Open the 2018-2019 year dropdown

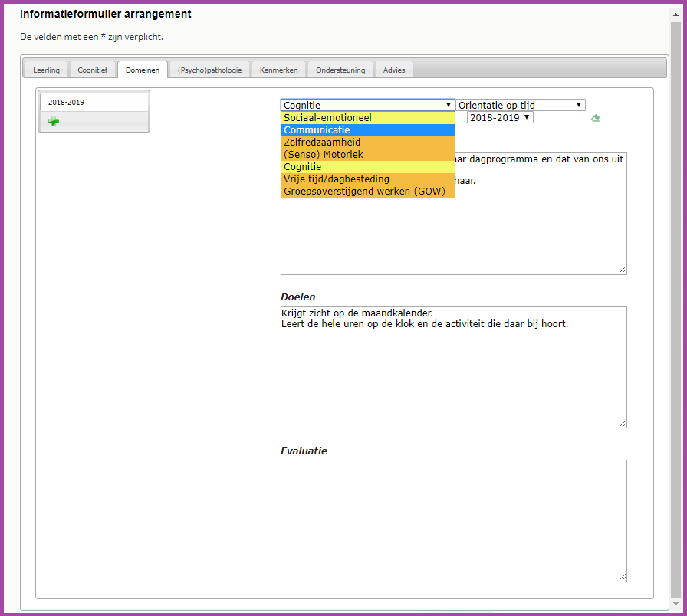[x=499, y=117]
